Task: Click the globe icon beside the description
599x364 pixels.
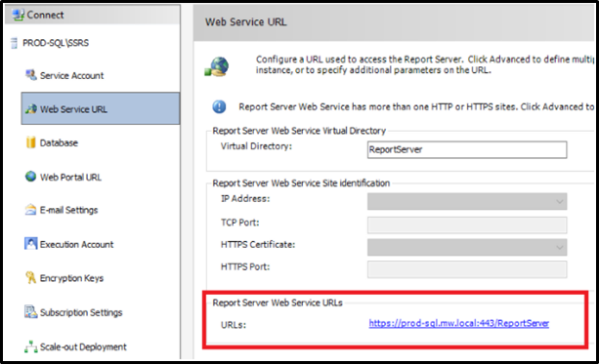Action: [x=217, y=66]
